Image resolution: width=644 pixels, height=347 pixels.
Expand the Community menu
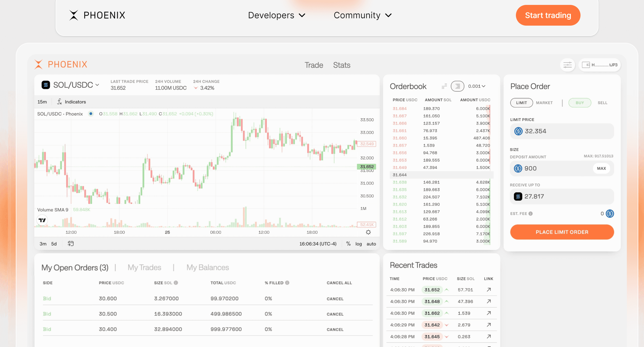[x=363, y=15]
